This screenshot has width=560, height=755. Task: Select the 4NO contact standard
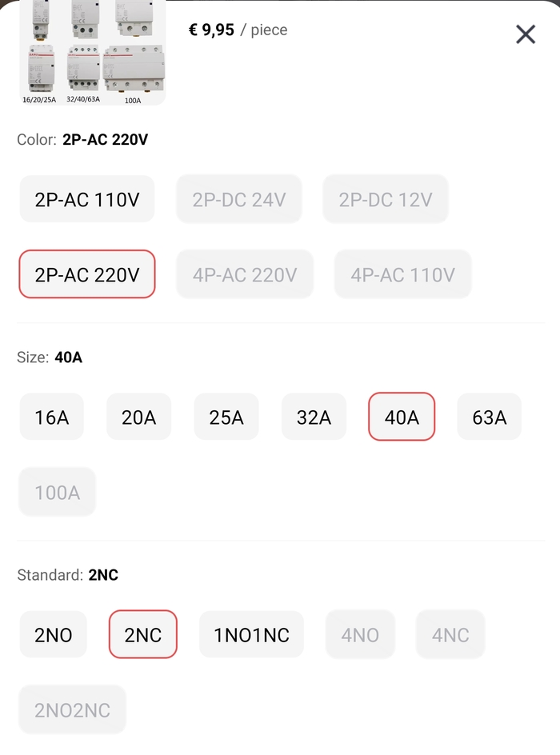pyautogui.click(x=360, y=635)
